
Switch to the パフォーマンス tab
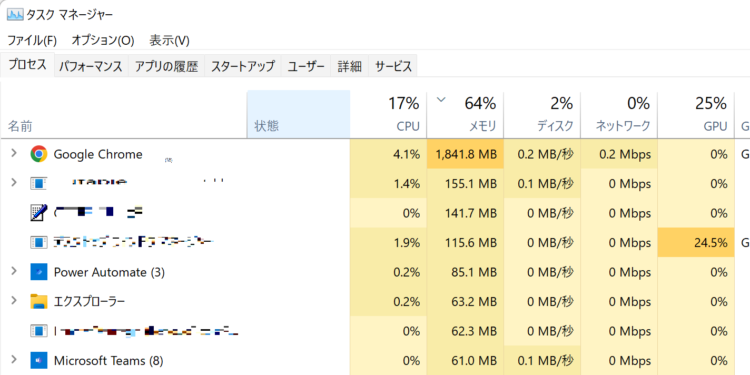[x=91, y=66]
